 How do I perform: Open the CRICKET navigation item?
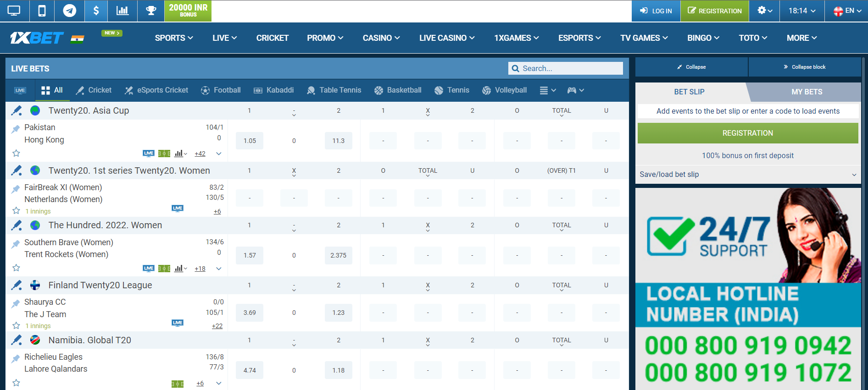273,38
